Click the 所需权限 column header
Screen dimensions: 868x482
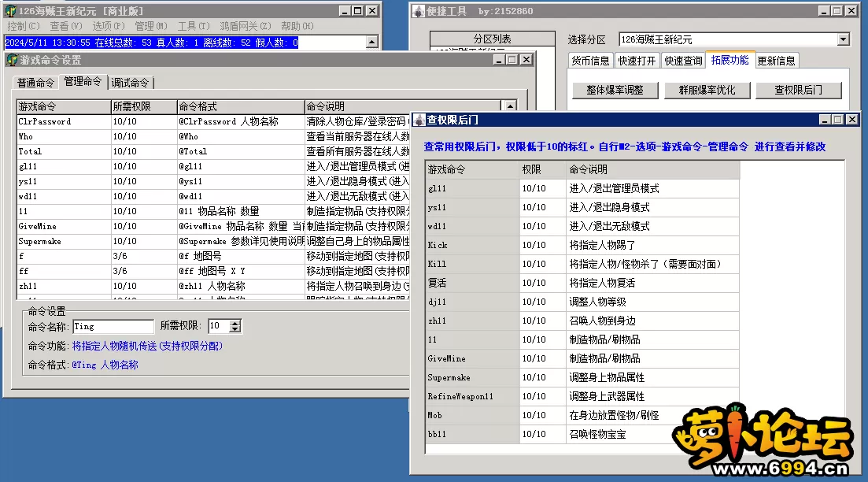coord(143,106)
